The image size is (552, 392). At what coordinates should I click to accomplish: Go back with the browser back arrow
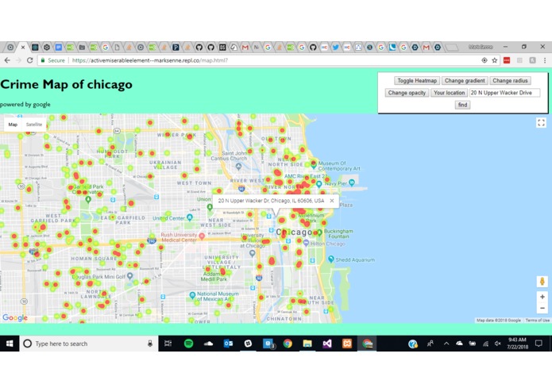click(x=7, y=60)
